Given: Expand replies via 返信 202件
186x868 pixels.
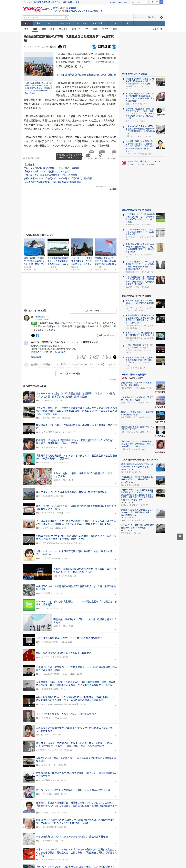Looking at the screenshot, I should coord(36,357).
